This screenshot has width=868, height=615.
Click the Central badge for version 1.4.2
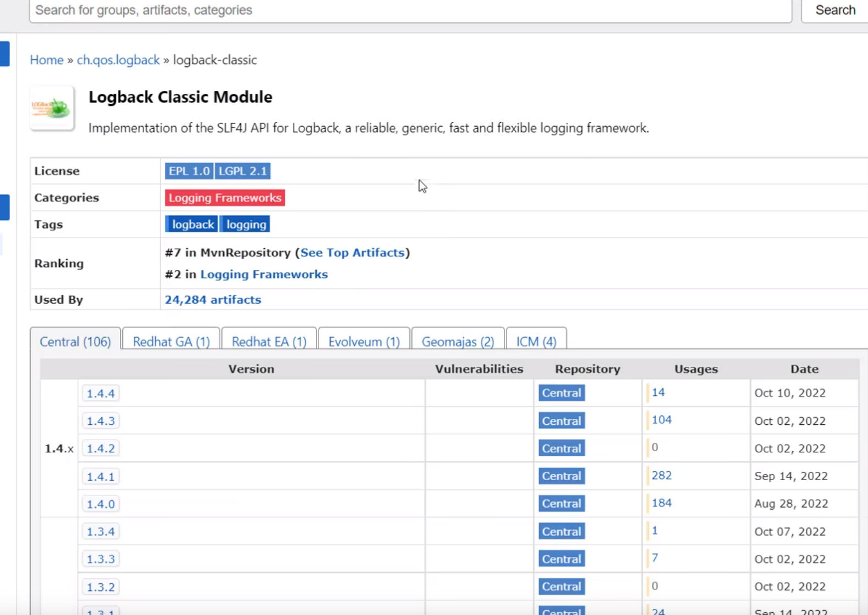[x=561, y=448]
